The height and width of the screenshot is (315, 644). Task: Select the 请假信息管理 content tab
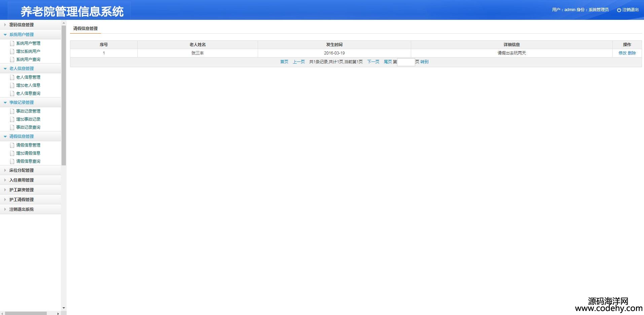[85, 29]
